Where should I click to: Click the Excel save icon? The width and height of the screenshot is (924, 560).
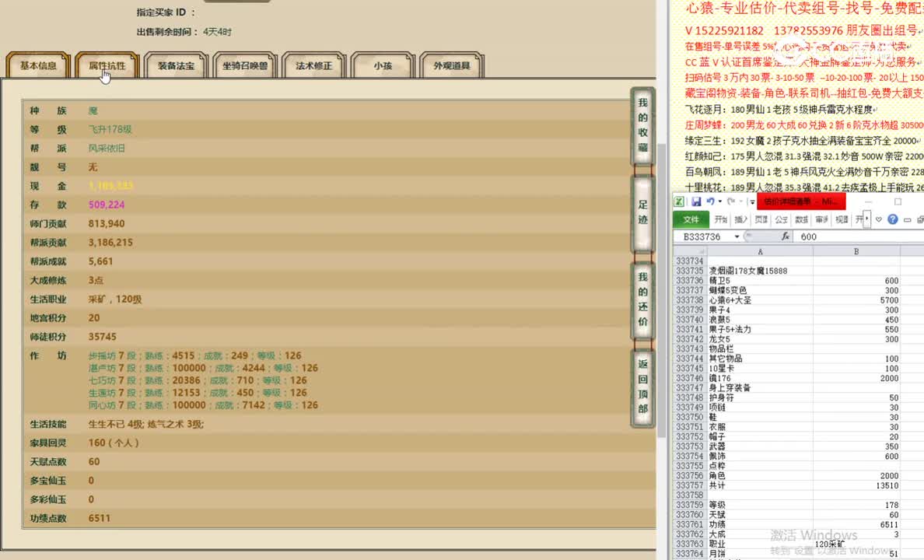[696, 201]
